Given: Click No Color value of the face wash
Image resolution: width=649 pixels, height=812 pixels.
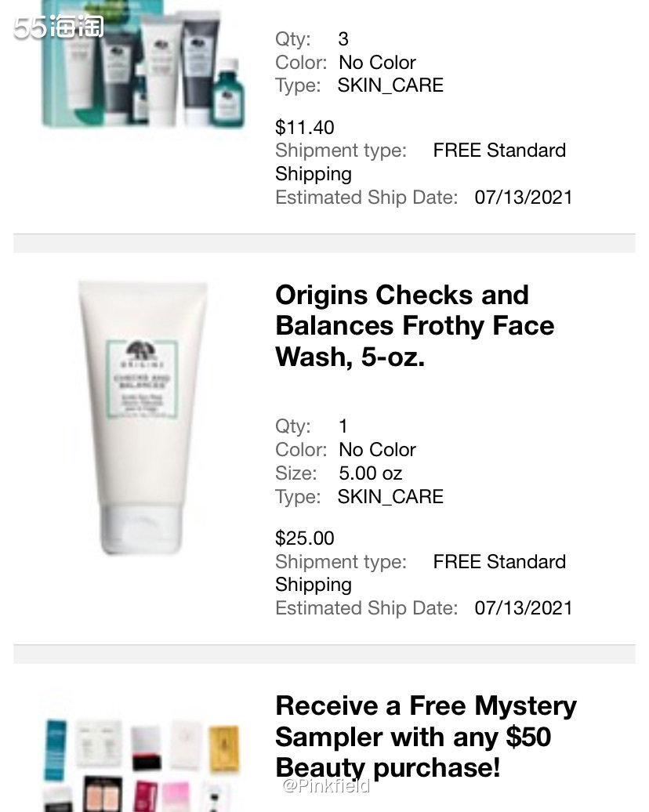Looking at the screenshot, I should pos(377,450).
